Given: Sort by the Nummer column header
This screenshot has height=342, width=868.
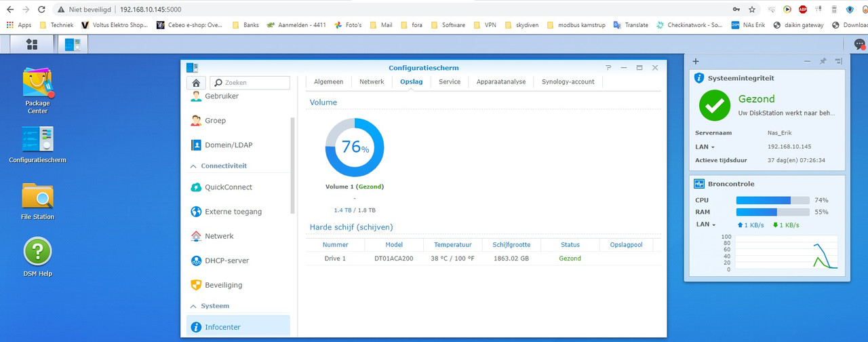Looking at the screenshot, I should (336, 245).
